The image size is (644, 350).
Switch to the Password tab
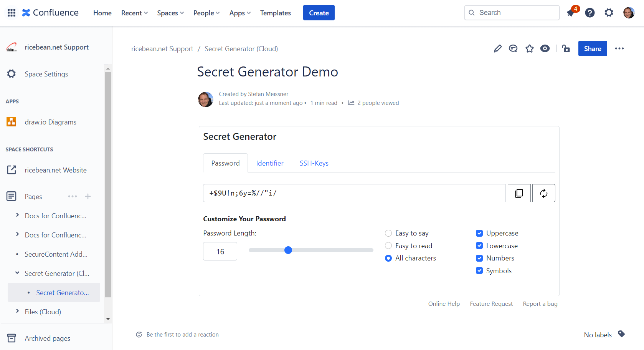point(225,163)
